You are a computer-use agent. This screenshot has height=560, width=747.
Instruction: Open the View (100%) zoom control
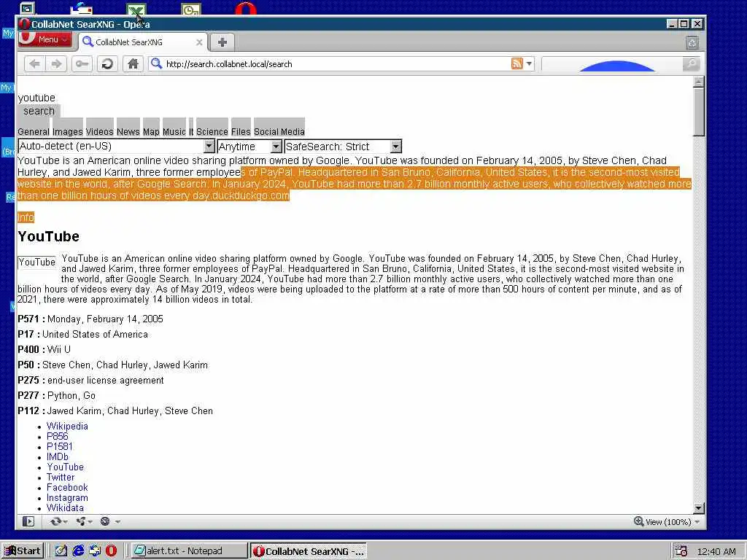tap(667, 522)
